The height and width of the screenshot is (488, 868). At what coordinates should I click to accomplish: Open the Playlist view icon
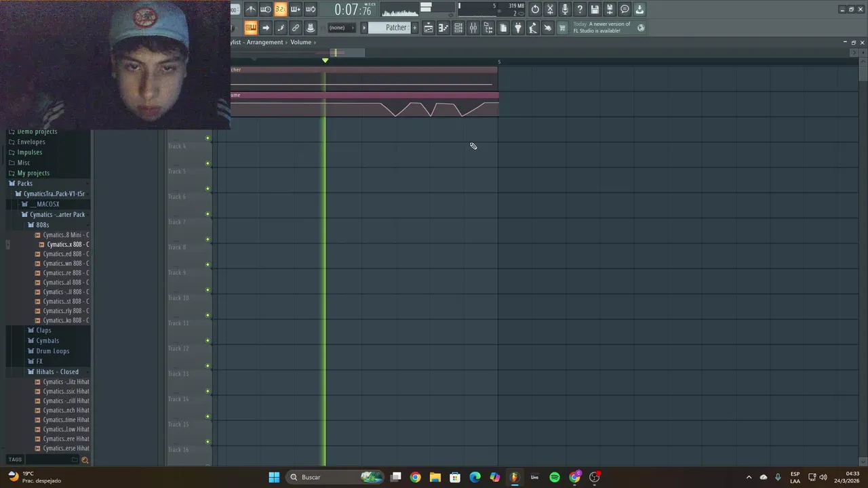[429, 28]
